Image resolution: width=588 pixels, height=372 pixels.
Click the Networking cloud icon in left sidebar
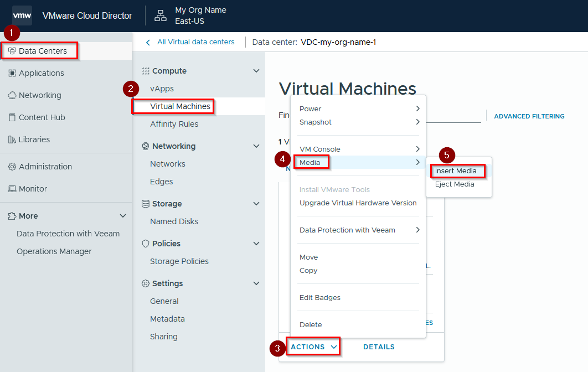pyautogui.click(x=12, y=95)
